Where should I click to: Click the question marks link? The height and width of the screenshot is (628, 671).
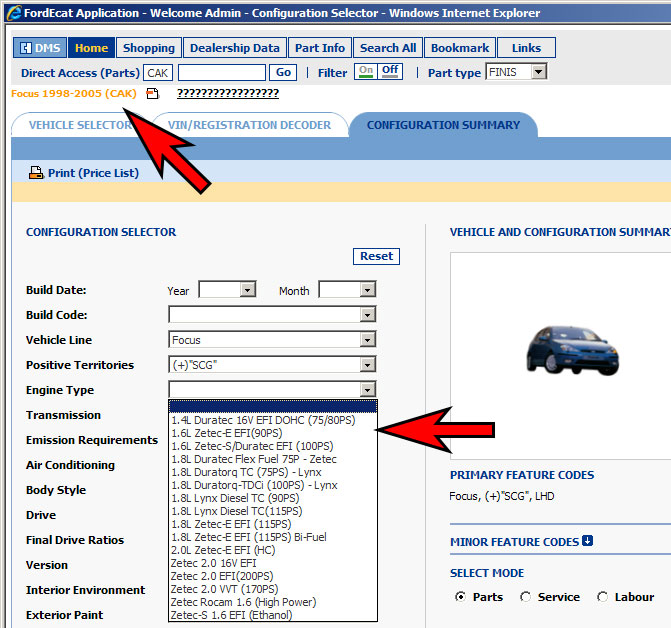coord(228,93)
